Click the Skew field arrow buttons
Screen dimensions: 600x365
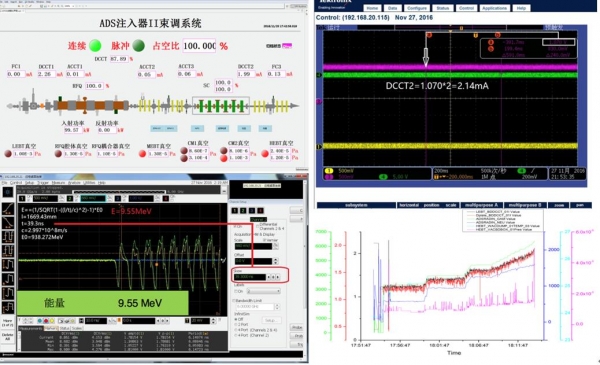[273, 277]
